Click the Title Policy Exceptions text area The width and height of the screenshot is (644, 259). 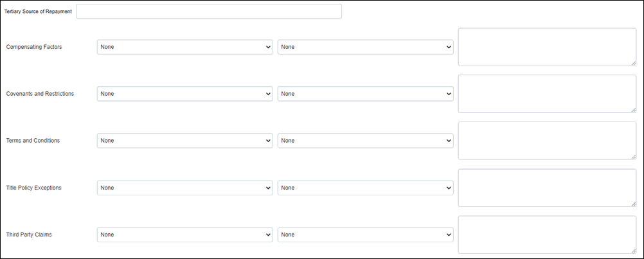(547, 188)
